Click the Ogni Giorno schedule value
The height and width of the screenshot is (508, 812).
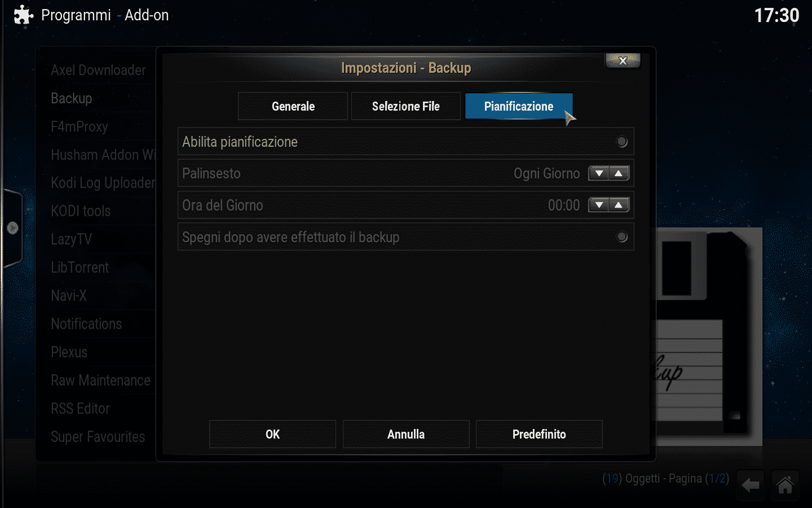[x=546, y=173]
